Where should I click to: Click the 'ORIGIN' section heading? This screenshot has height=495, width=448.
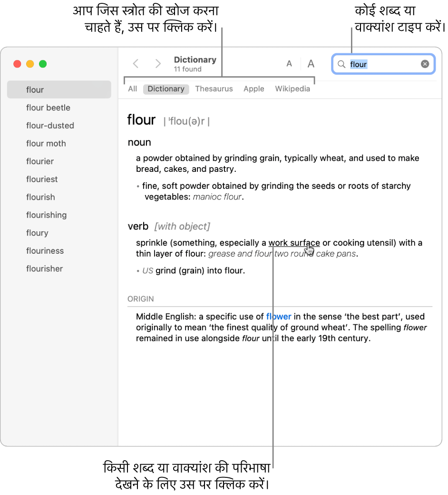140,299
